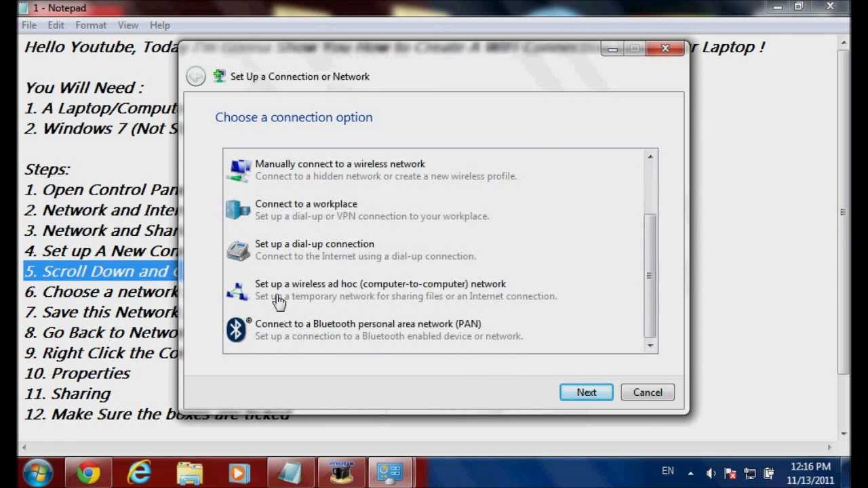Click the highlighted '5. Scroll Down and' line
Viewport: 868px width, 488px height.
tap(101, 271)
